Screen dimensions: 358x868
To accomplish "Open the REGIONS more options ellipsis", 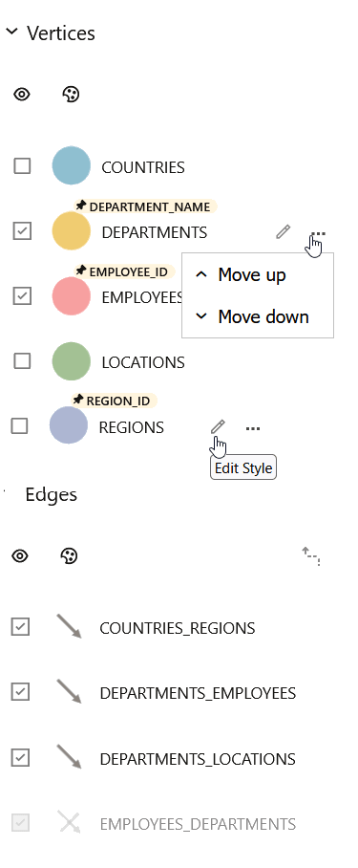I will pyautogui.click(x=252, y=428).
